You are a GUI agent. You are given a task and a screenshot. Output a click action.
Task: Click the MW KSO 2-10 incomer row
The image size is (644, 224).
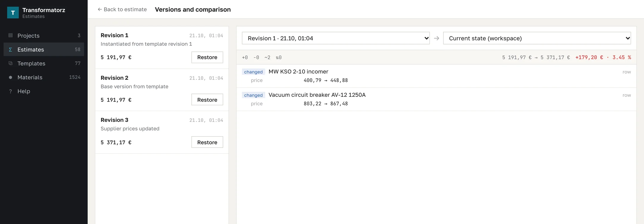pyautogui.click(x=436, y=76)
